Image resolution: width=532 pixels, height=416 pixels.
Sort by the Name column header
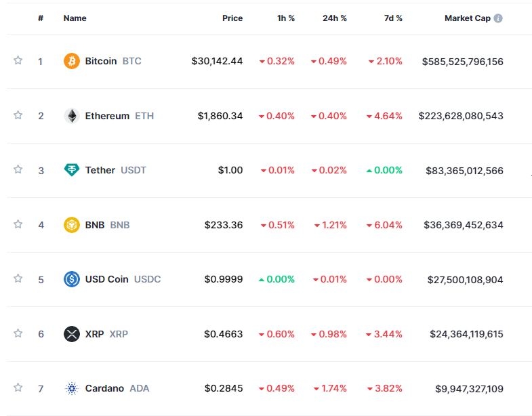click(x=75, y=18)
